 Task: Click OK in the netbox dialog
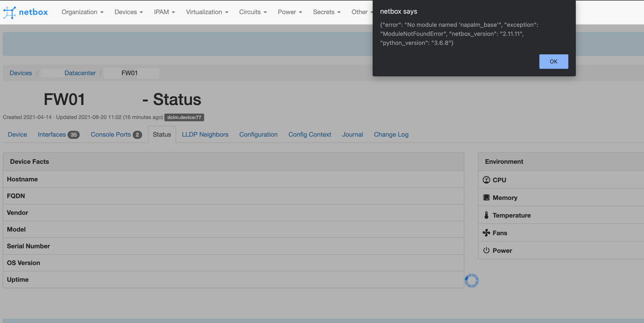click(553, 62)
